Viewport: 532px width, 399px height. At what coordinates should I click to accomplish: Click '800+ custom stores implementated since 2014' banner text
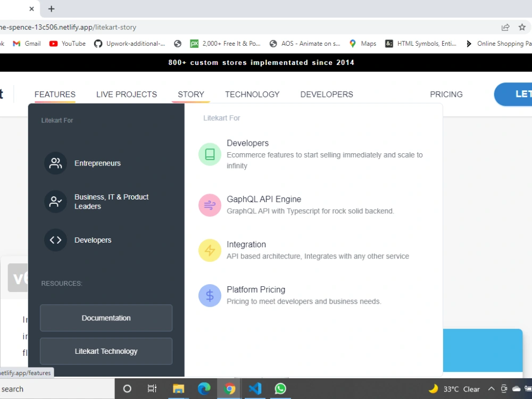coord(261,62)
